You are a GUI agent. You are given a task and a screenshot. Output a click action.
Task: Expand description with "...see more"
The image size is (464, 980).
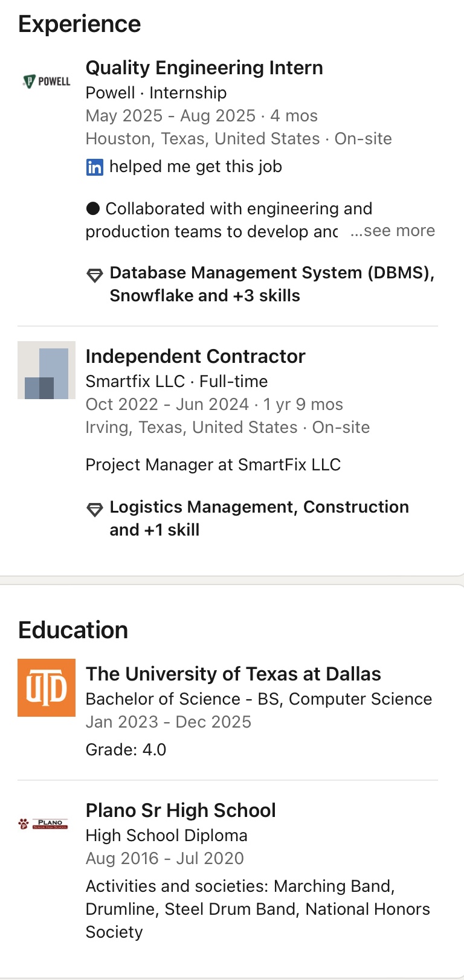(x=393, y=231)
